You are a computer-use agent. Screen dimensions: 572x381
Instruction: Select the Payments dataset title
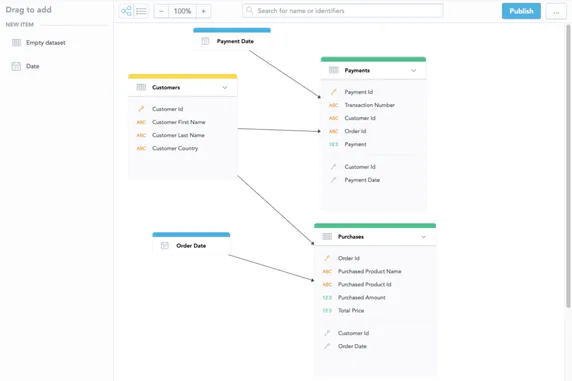click(x=357, y=70)
